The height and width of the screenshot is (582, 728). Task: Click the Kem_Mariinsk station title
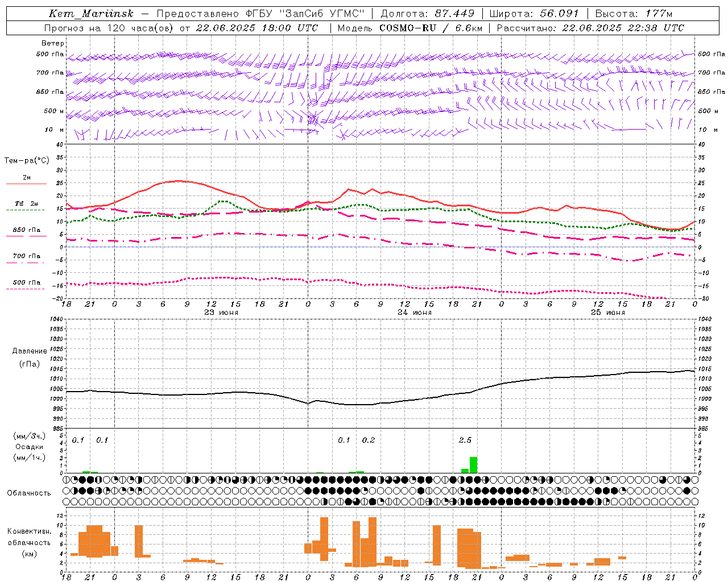91,14
